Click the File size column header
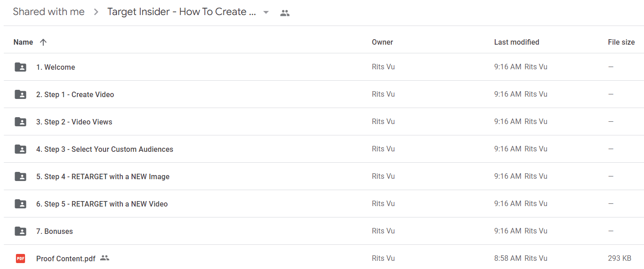The width and height of the screenshot is (644, 269). coord(621,42)
